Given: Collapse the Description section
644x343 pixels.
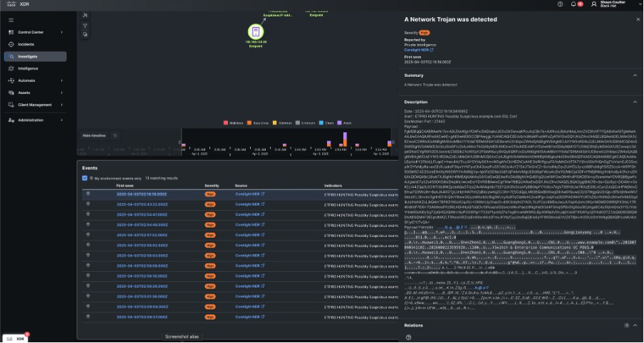Looking at the screenshot, I should (638, 102).
